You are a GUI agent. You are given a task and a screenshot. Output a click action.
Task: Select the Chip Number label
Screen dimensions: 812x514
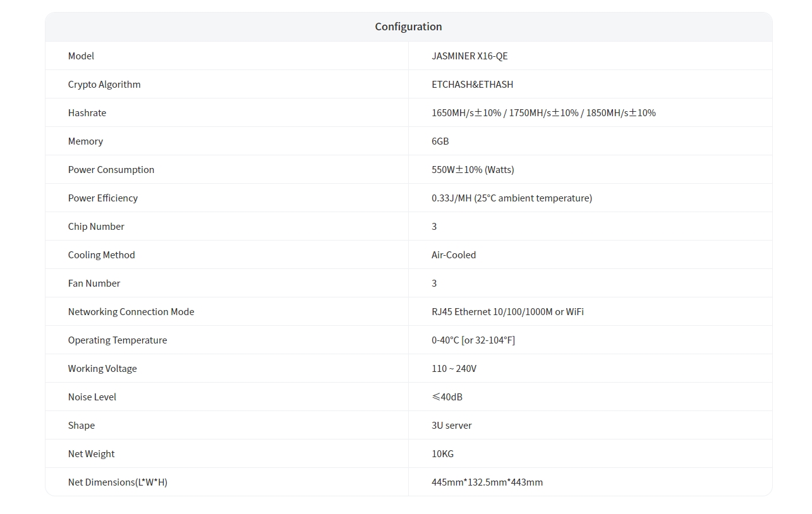pyautogui.click(x=96, y=227)
